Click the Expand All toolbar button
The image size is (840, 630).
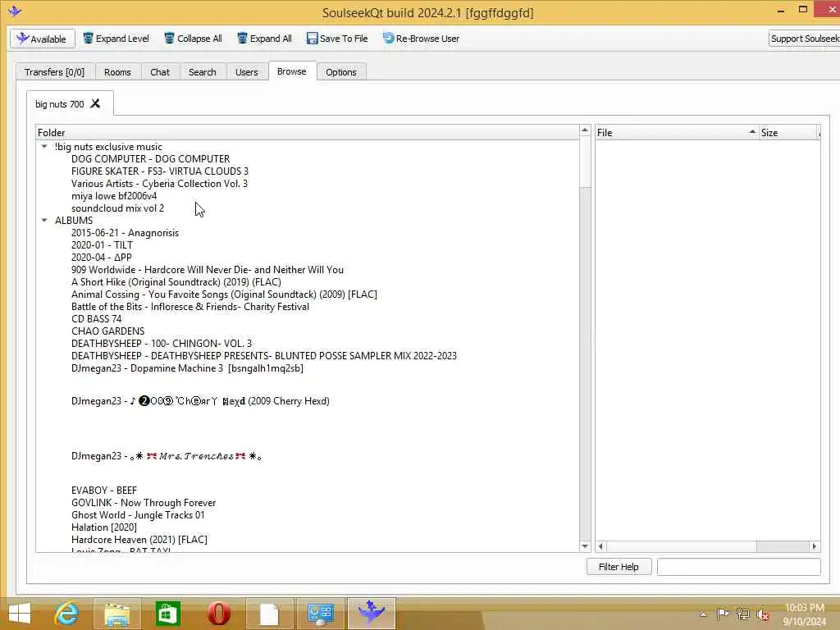(265, 39)
